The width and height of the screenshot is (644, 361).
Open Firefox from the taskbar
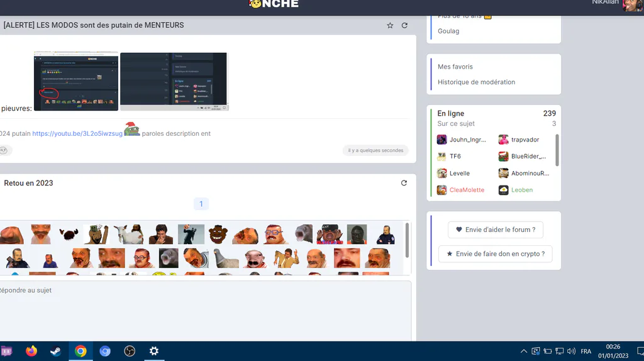[31, 351]
